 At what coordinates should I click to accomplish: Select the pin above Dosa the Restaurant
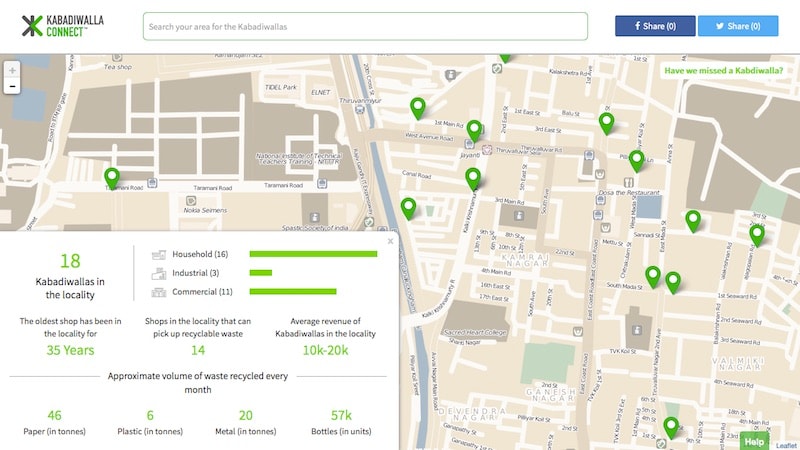636,161
